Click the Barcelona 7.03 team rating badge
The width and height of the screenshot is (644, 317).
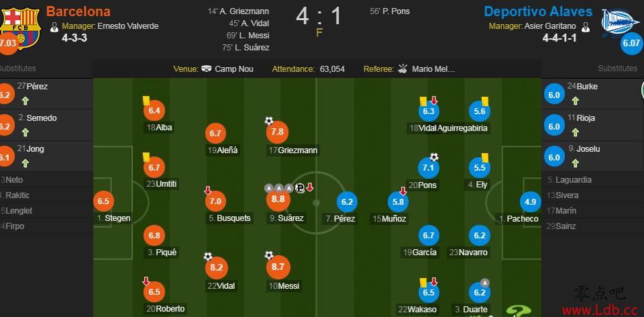click(x=8, y=44)
